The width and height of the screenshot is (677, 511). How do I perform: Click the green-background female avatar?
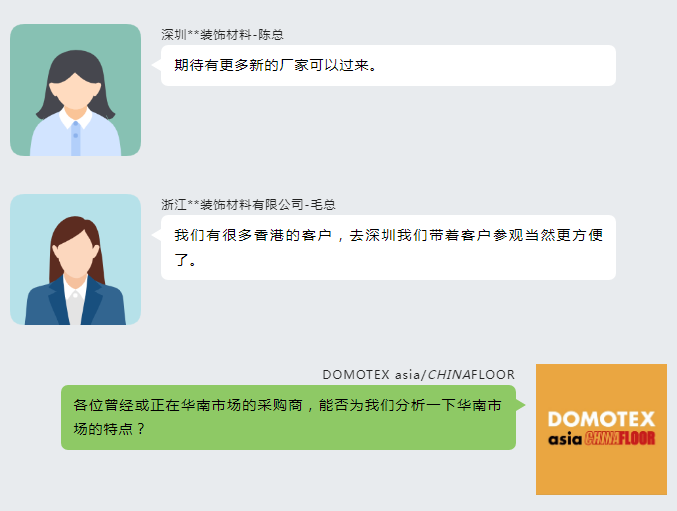[76, 90]
